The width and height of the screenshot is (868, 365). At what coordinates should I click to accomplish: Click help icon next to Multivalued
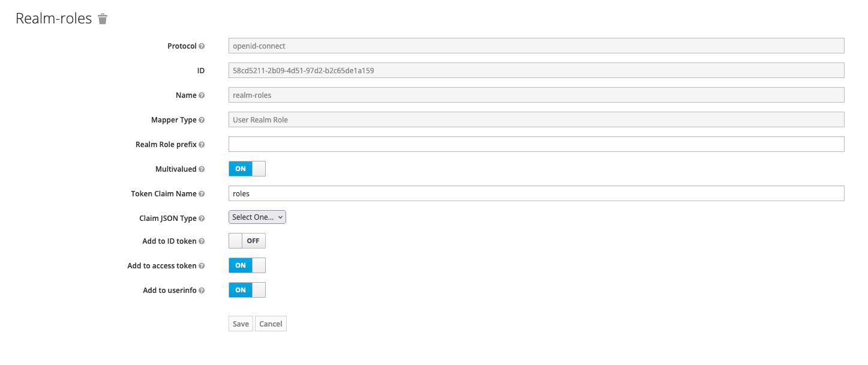[x=202, y=169]
